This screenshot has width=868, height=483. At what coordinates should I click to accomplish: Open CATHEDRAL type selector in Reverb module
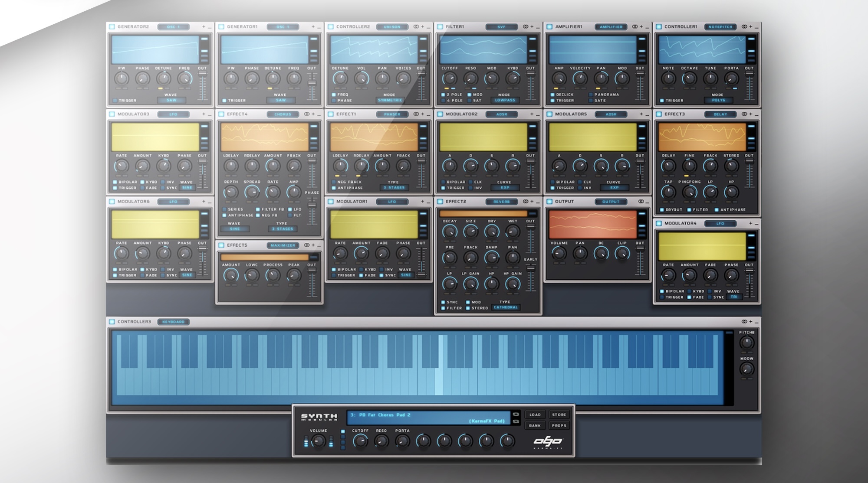[506, 307]
